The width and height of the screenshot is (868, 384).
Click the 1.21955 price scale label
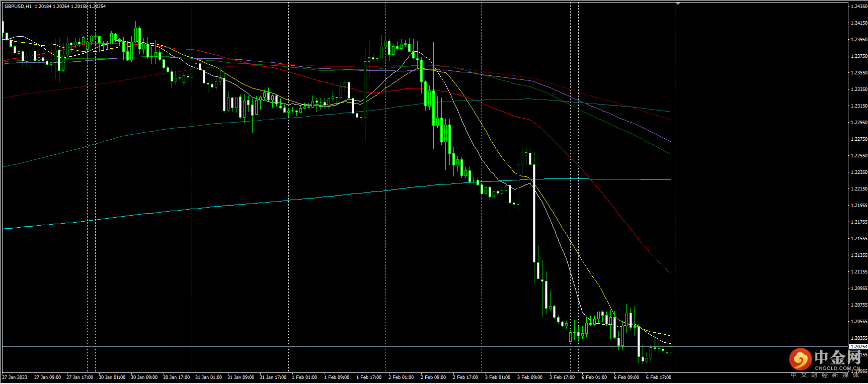pyautogui.click(x=858, y=206)
